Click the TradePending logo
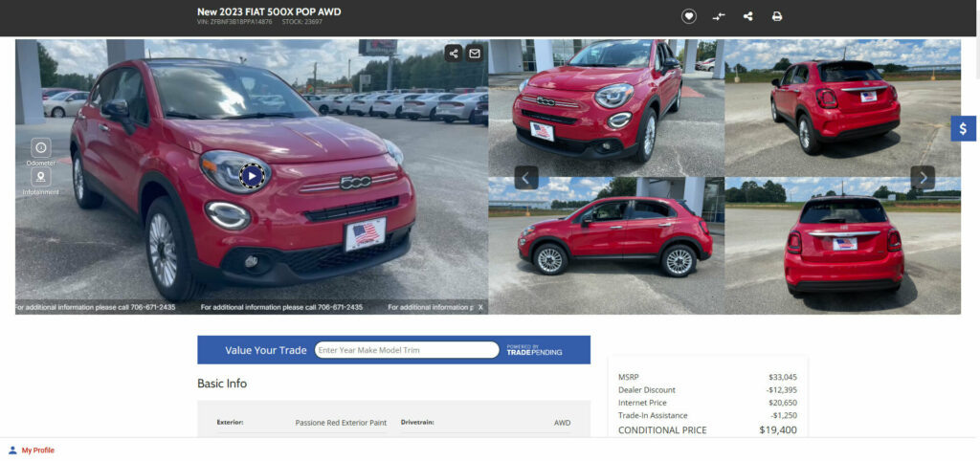This screenshot has width=980, height=461. (x=534, y=350)
